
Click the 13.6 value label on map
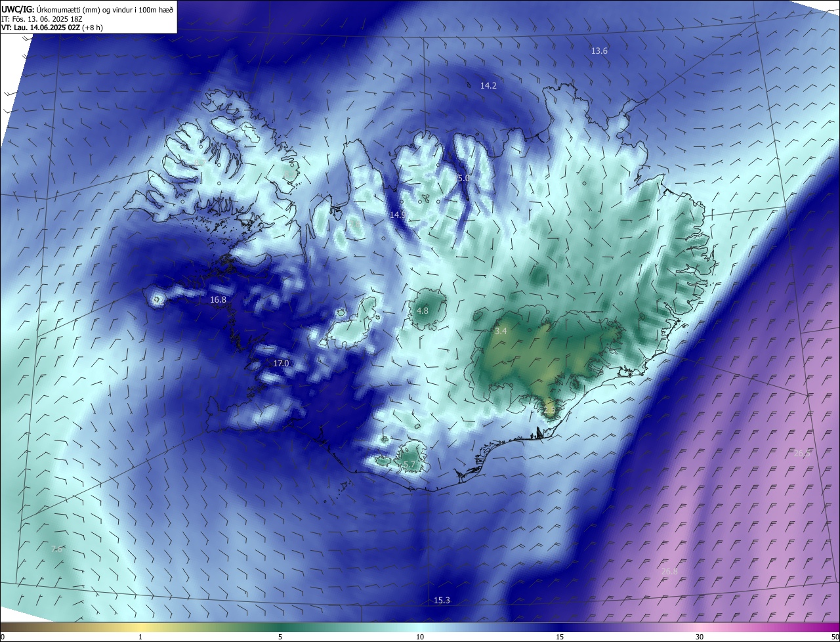coord(599,51)
